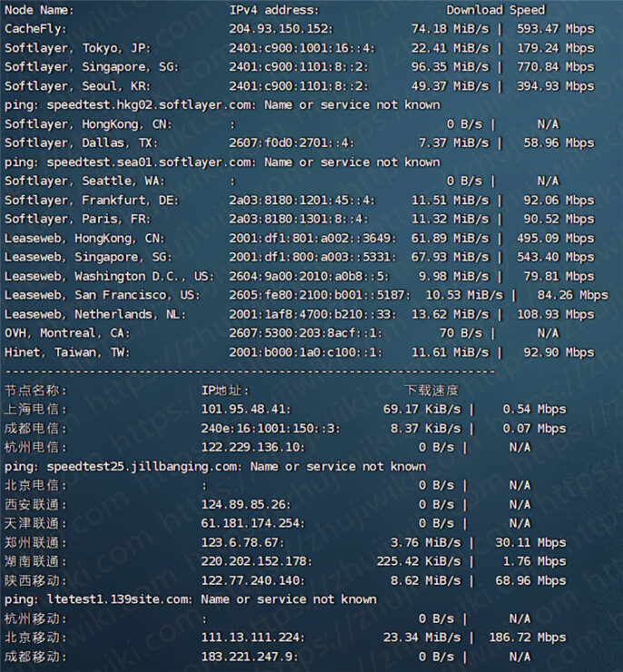Click Seoul speed 49.37 MiB/s
The image size is (623, 672).
coord(450,86)
